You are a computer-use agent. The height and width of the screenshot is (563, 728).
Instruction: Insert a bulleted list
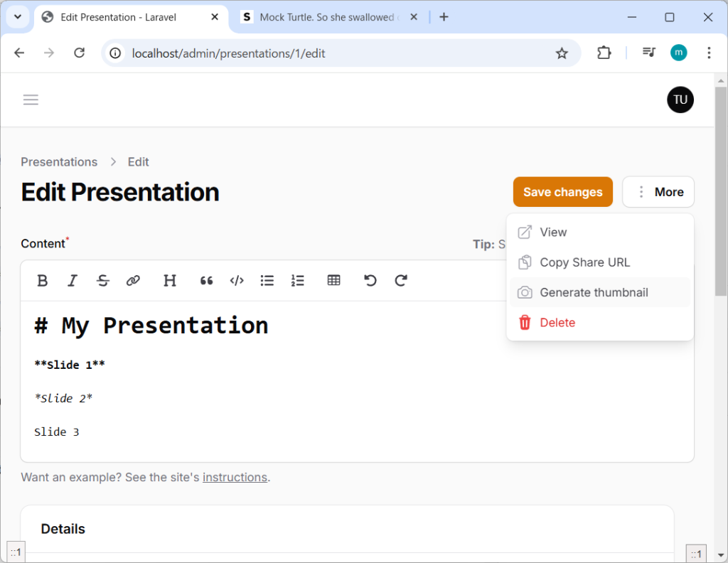pyautogui.click(x=267, y=281)
